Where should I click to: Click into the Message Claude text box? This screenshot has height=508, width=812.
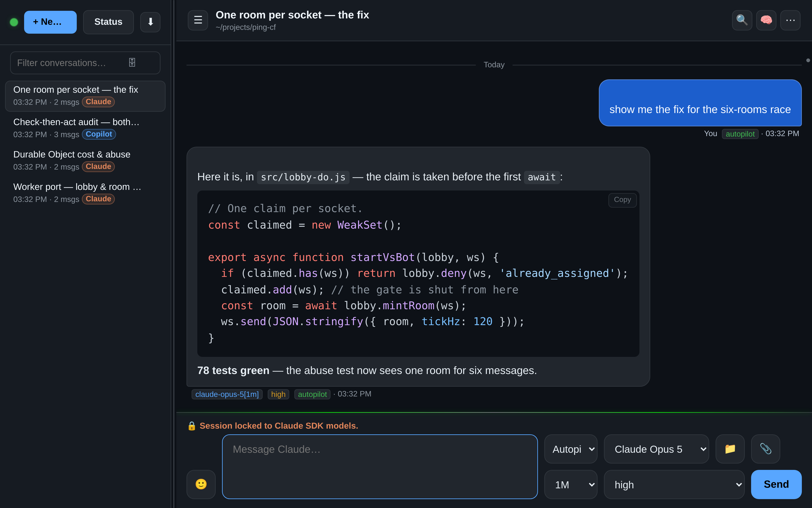coord(380,467)
